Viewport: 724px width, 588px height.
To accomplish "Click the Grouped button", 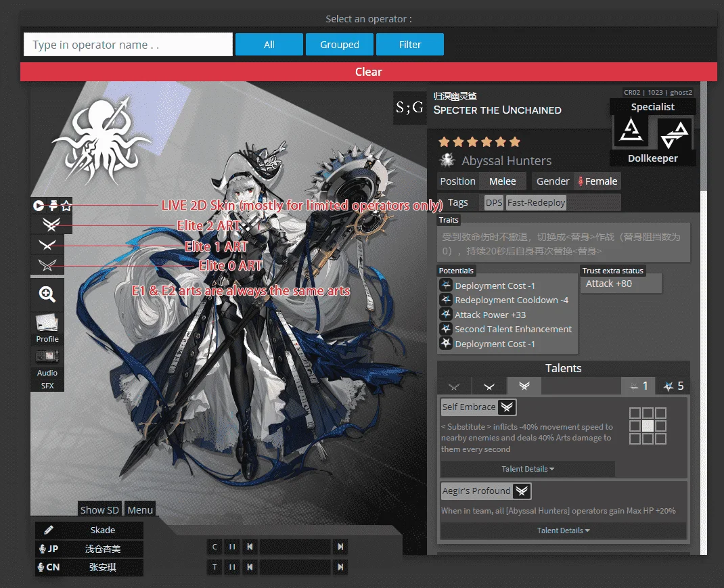I will [340, 45].
